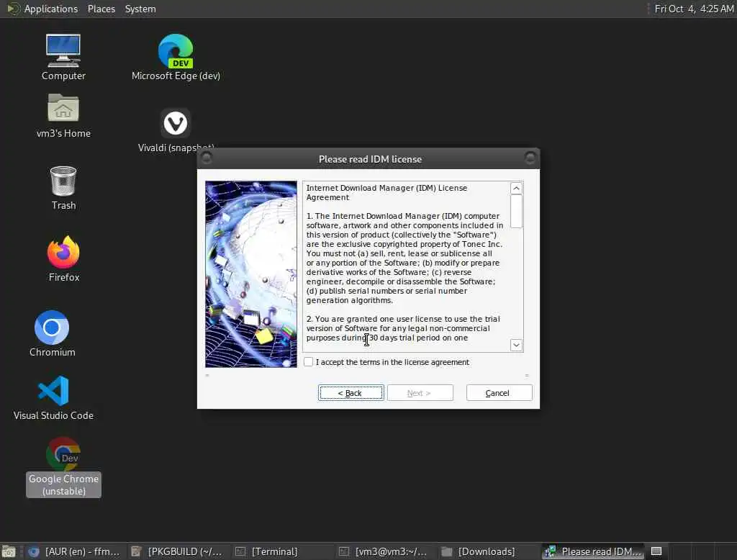
Task: Click the license scrollbar thumb
Action: pyautogui.click(x=516, y=211)
